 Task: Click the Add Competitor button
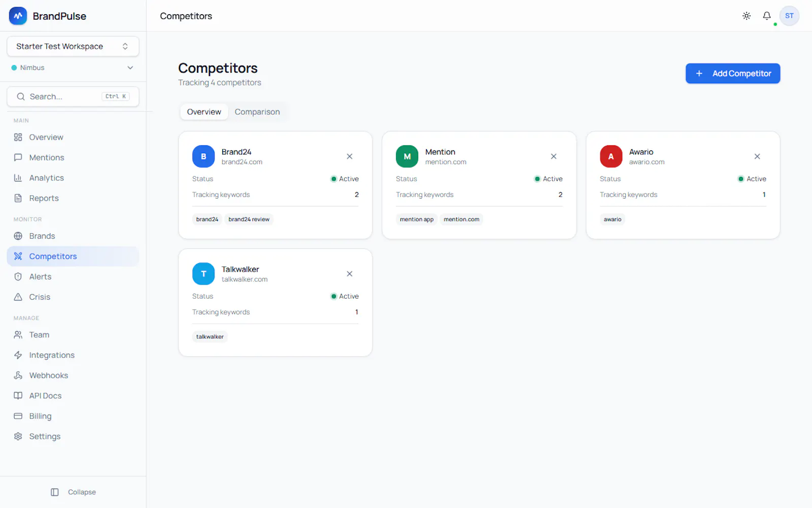coord(733,73)
